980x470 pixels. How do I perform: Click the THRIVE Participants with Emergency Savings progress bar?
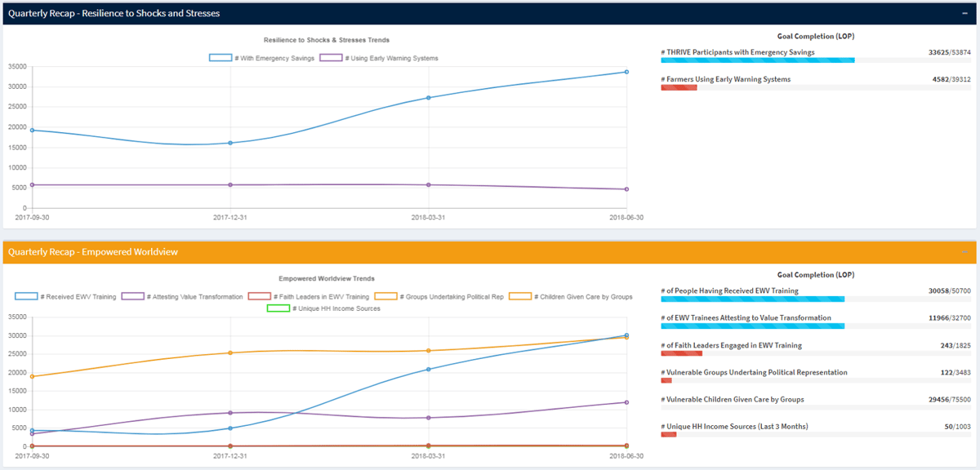click(x=757, y=60)
